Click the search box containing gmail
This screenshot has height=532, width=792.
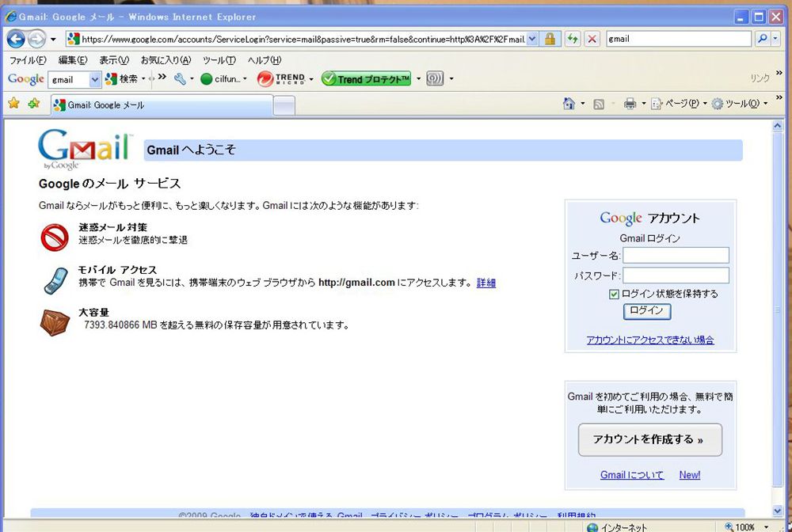pos(679,39)
